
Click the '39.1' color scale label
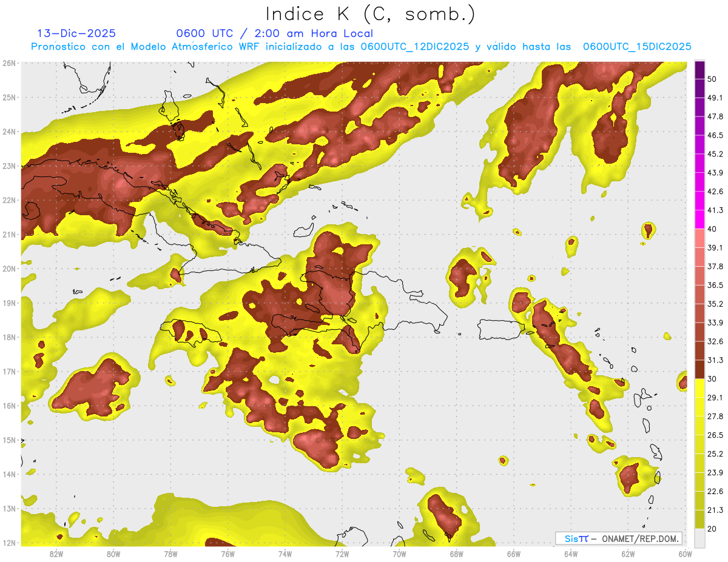pos(715,248)
